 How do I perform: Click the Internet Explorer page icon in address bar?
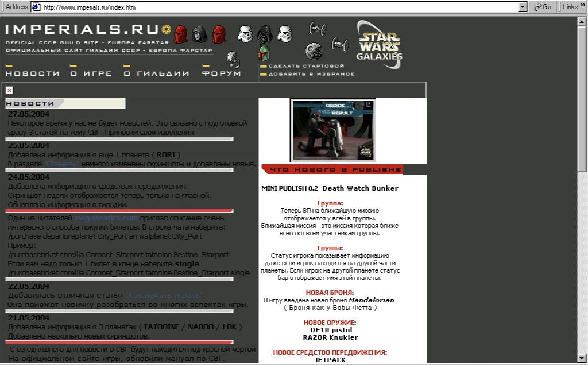click(36, 7)
